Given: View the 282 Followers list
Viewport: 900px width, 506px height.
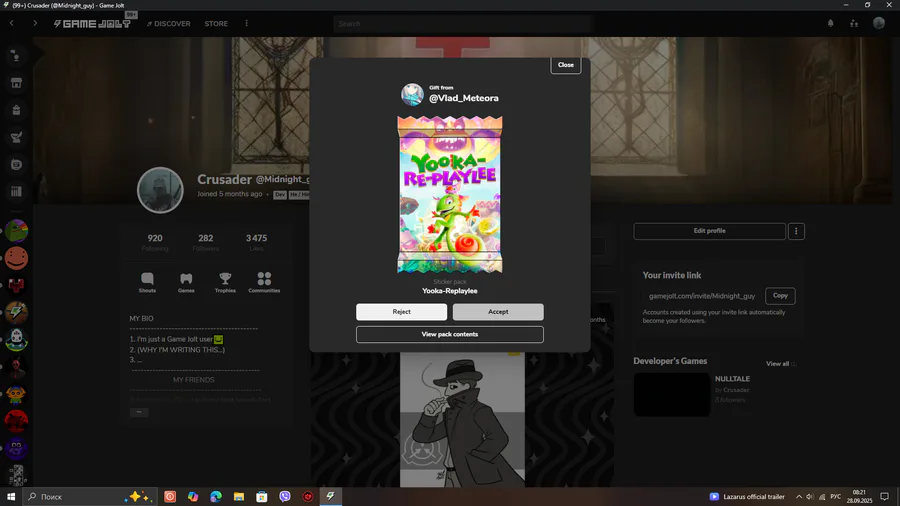Looking at the screenshot, I should tap(205, 242).
